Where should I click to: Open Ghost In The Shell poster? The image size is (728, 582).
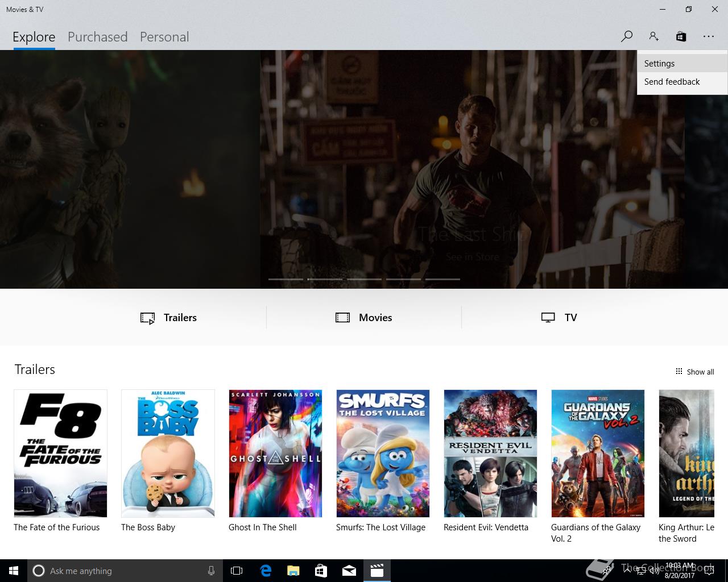click(x=275, y=454)
